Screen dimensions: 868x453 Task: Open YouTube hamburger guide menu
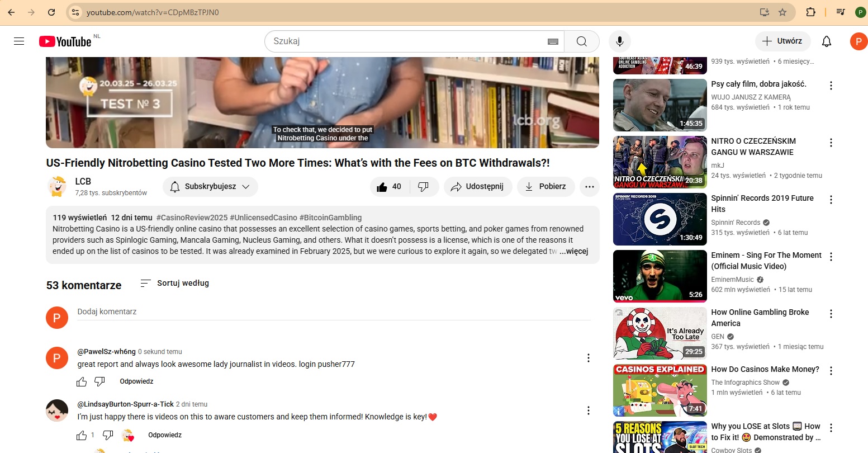pyautogui.click(x=19, y=41)
